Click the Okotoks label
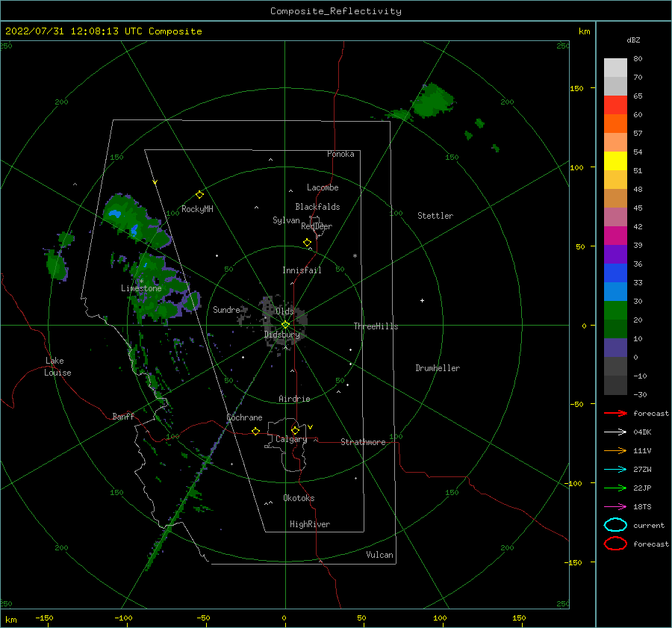Viewport: 672px width, 628px height. click(299, 498)
